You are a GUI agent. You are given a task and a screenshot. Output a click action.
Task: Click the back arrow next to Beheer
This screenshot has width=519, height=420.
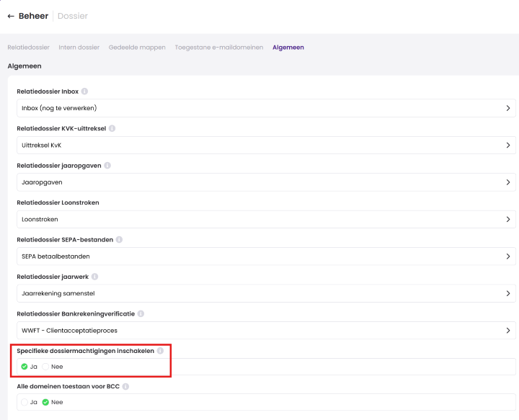11,16
